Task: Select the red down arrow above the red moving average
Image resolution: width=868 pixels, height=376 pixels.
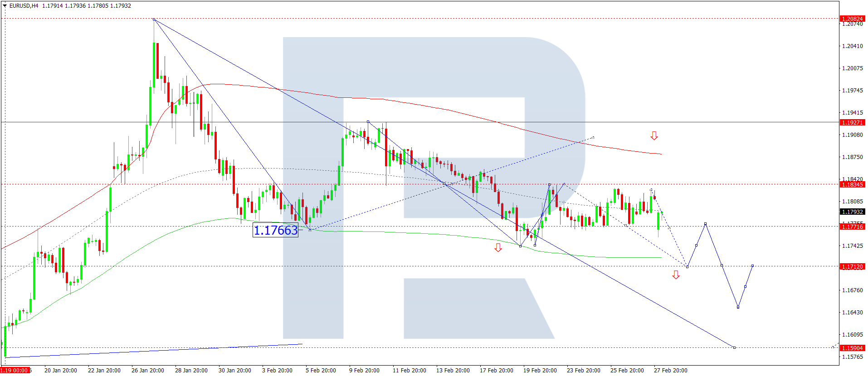Action: pyautogui.click(x=654, y=135)
